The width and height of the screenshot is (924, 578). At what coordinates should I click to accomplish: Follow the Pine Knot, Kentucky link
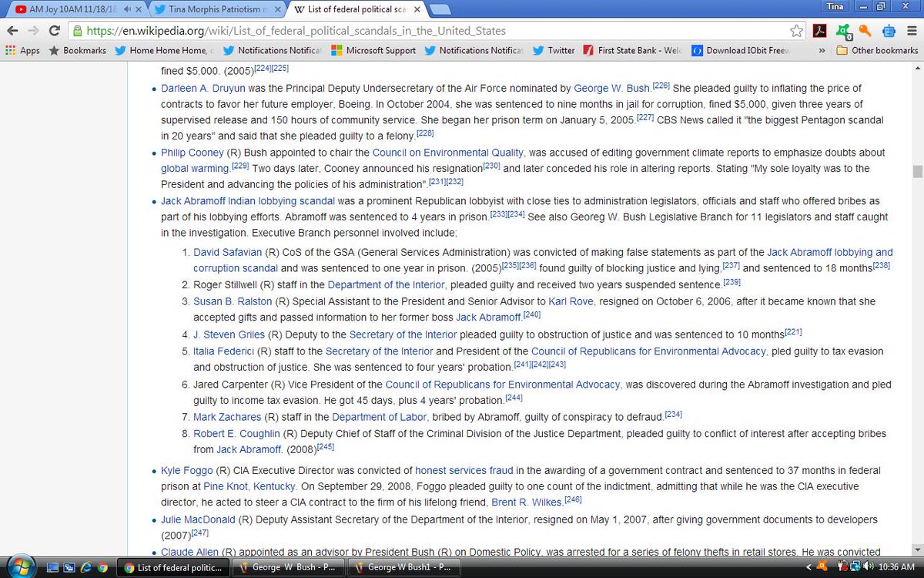coord(249,486)
